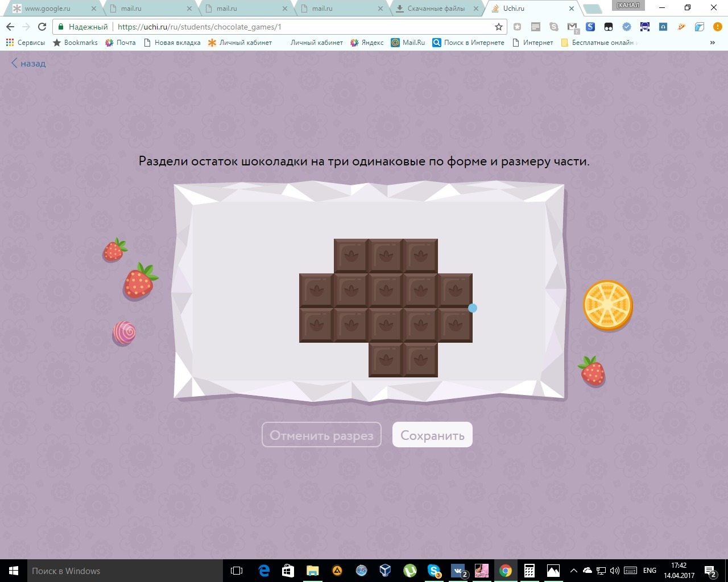Screen dimensions: 728x582
Task: Click the top-middle chocolate square
Action: click(x=386, y=256)
